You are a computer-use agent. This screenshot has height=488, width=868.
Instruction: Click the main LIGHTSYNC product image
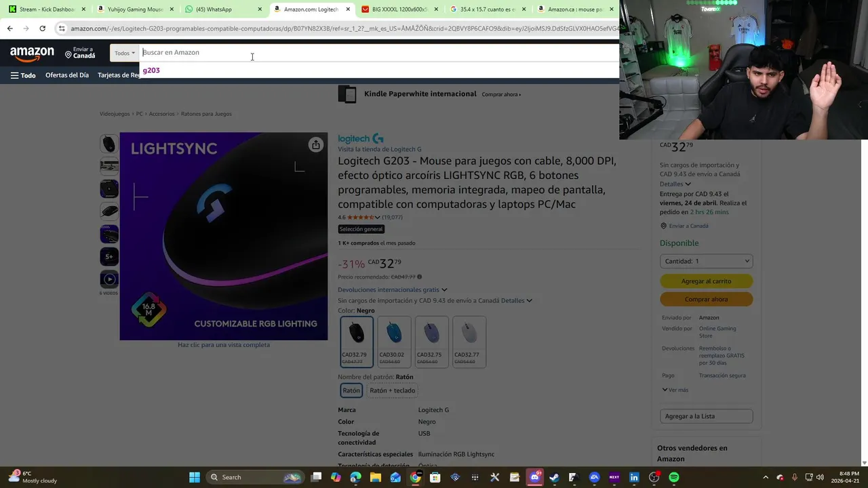tap(224, 236)
